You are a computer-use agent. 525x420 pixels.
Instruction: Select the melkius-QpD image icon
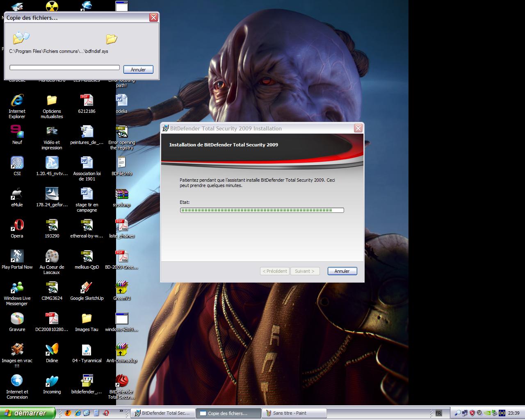87,259
